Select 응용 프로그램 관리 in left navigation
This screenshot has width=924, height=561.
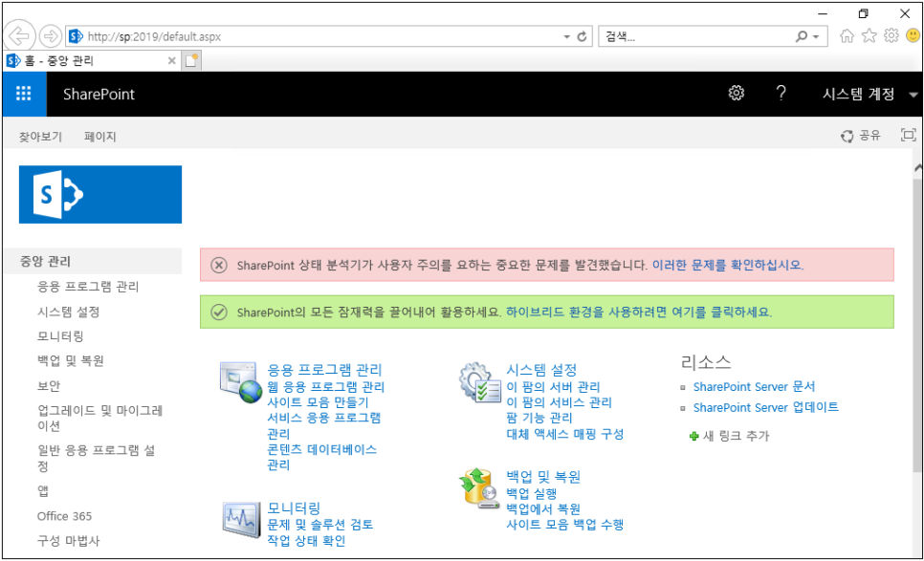pos(88,286)
